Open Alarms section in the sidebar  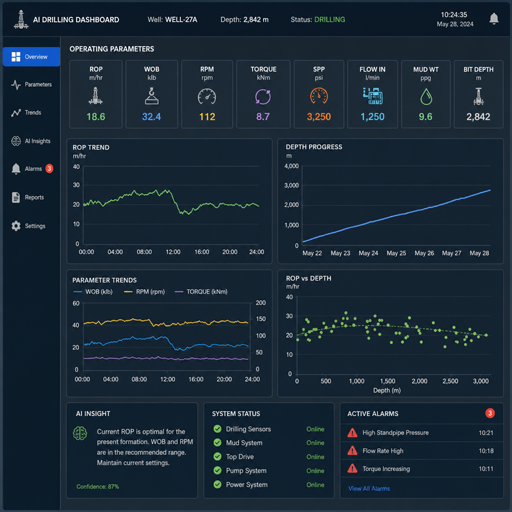click(x=31, y=169)
